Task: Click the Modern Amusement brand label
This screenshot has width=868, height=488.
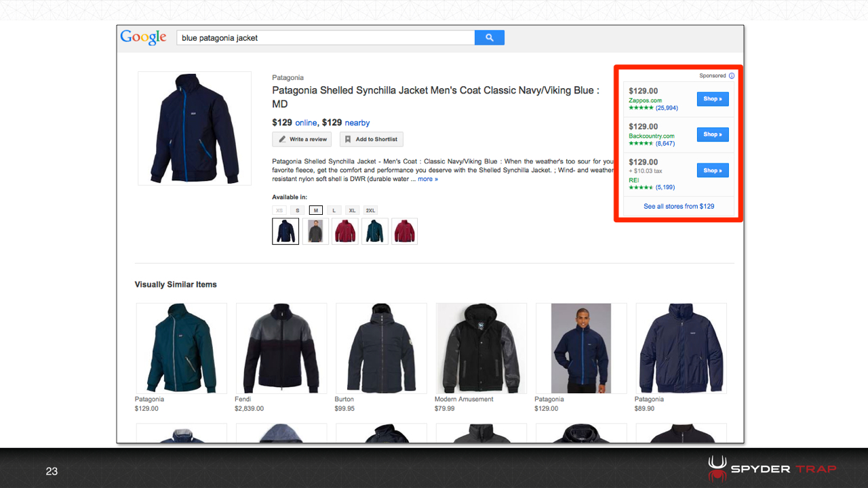Action: [x=464, y=399]
